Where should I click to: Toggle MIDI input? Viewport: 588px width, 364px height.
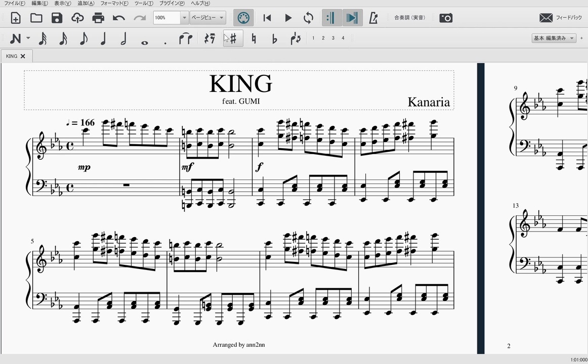[x=243, y=18]
